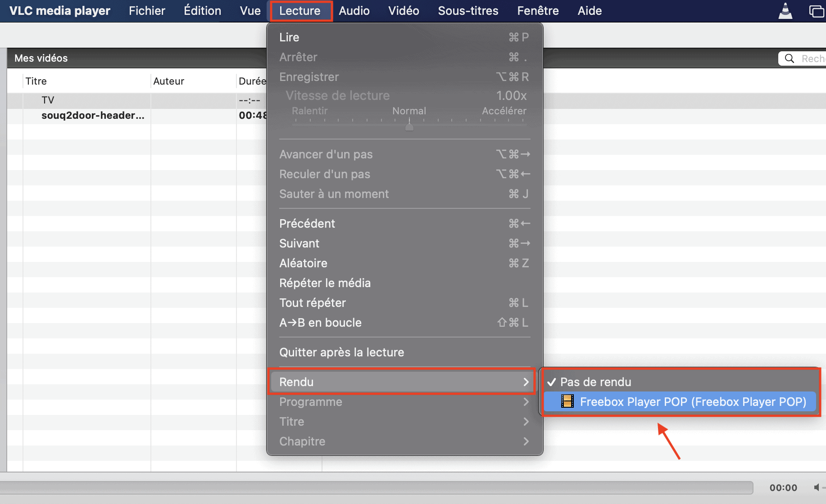Open the Édition menu
Screen dimensions: 826x504
coord(202,11)
